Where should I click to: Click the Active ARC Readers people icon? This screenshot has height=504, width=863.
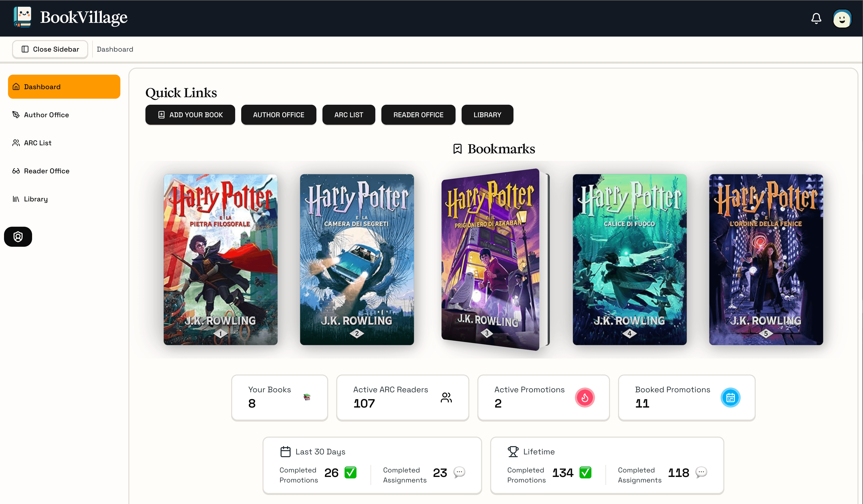click(446, 398)
